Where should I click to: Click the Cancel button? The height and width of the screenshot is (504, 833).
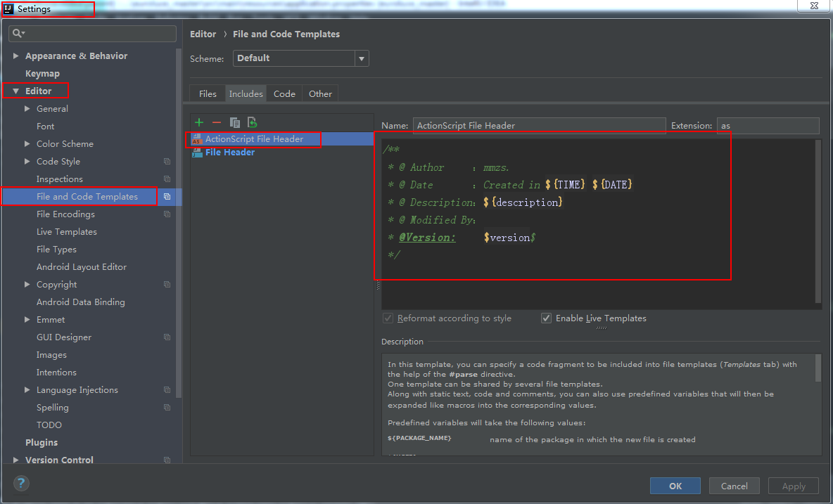click(734, 486)
